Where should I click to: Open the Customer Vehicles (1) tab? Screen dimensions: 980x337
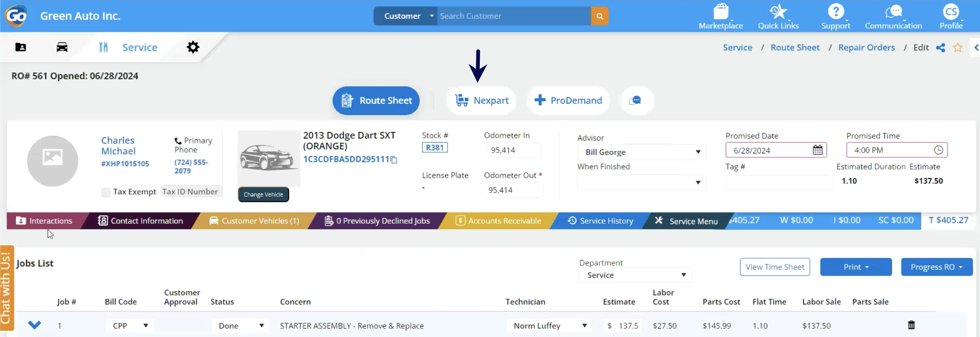click(254, 221)
